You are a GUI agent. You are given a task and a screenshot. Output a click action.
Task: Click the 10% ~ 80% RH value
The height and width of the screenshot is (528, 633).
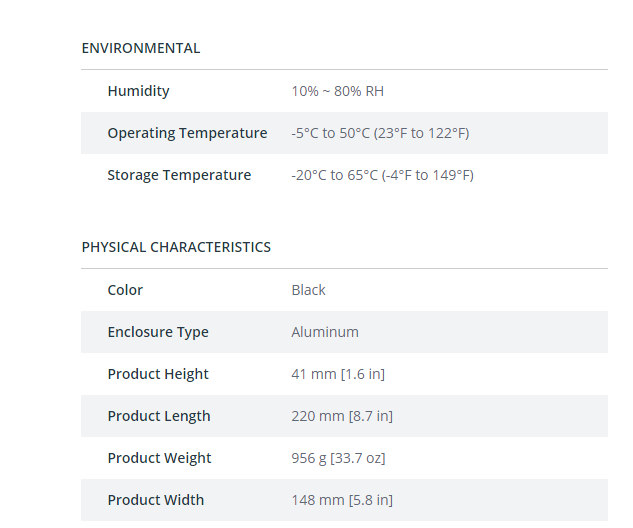[337, 91]
